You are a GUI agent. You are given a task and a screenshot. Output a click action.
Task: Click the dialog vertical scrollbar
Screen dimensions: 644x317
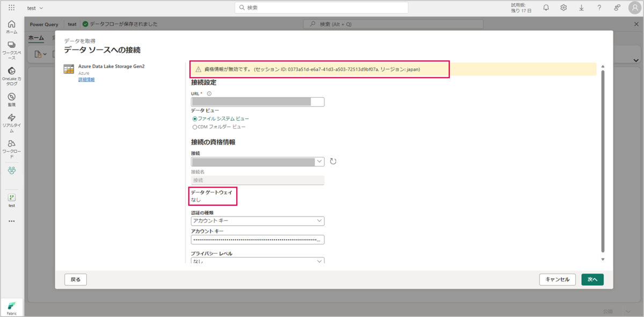click(x=603, y=161)
